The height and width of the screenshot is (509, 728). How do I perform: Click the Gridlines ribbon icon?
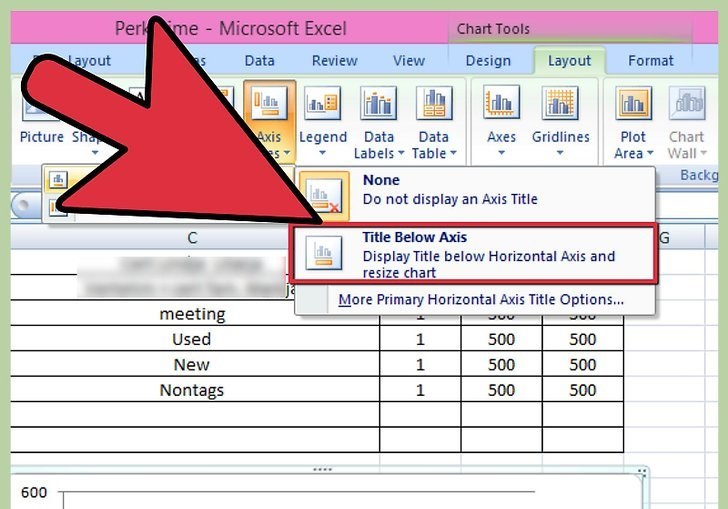click(560, 102)
